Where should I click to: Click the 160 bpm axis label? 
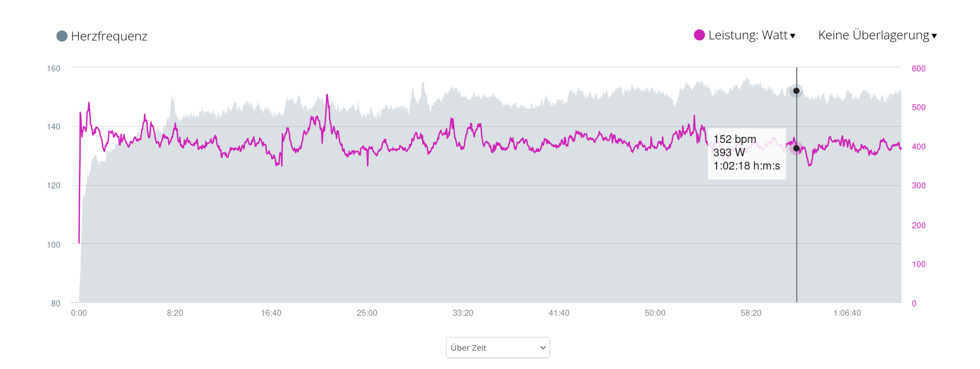[x=54, y=69]
